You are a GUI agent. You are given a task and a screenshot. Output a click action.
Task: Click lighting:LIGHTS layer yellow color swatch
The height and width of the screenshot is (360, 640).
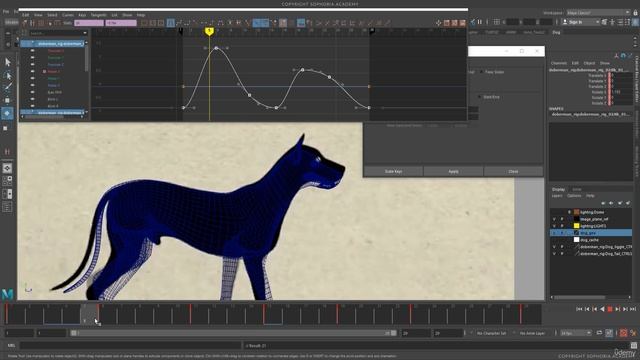(577, 226)
